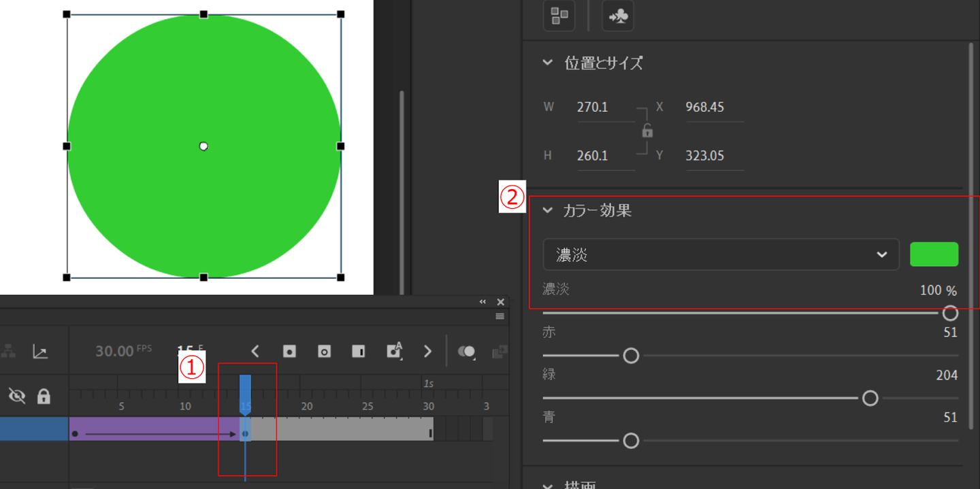Toggle onion skin in the timeline
This screenshot has height=489, width=980.
click(x=467, y=352)
